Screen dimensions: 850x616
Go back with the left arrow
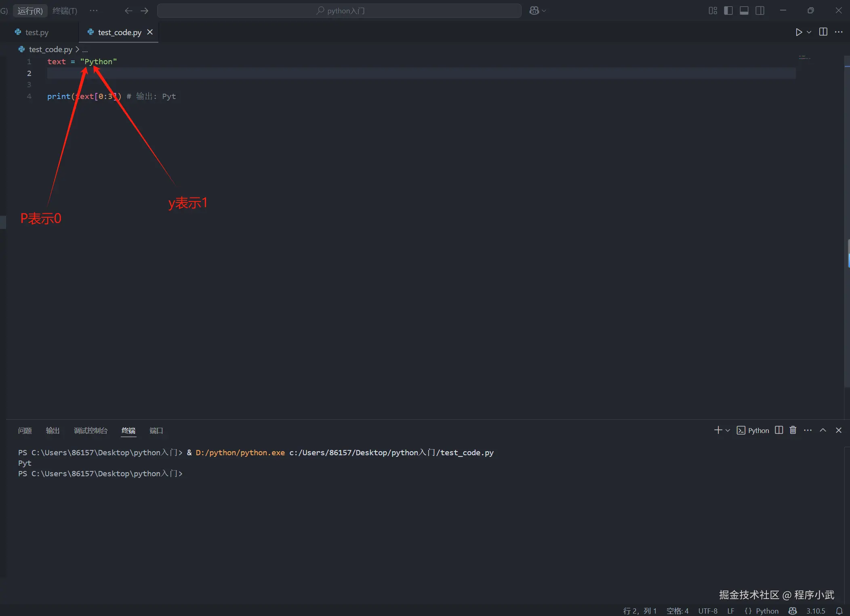coord(128,11)
